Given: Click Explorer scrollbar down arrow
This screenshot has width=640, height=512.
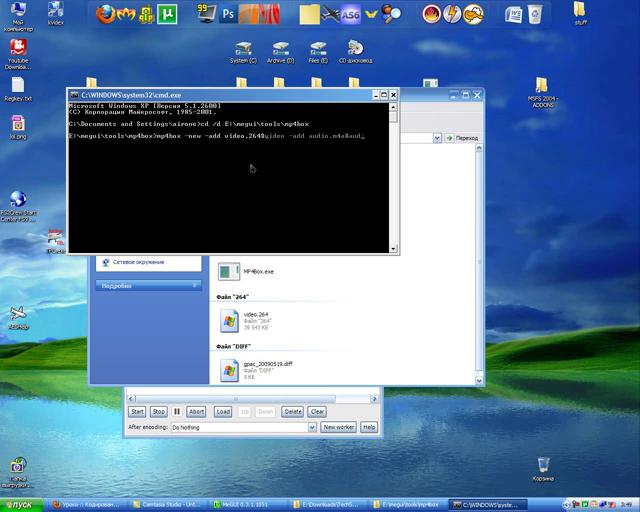Looking at the screenshot, I should [479, 380].
